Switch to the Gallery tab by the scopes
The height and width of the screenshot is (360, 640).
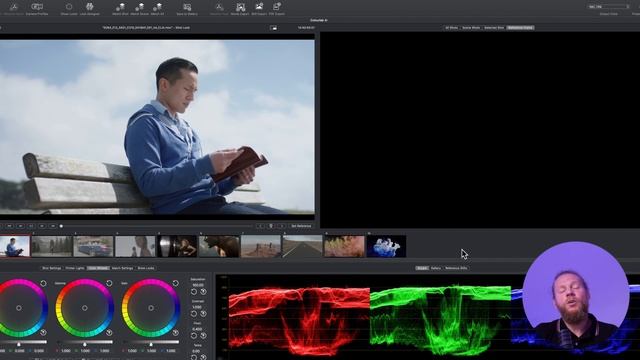[x=436, y=268]
